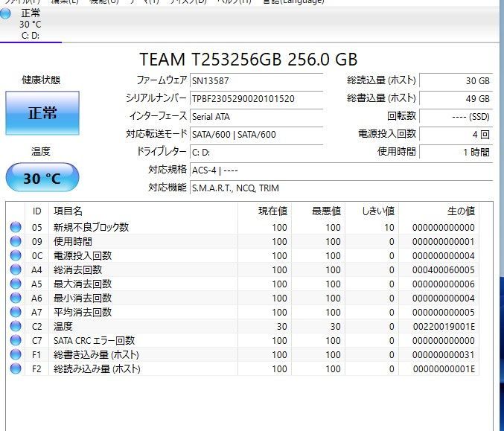Click the status orb for row F1

(x=16, y=354)
